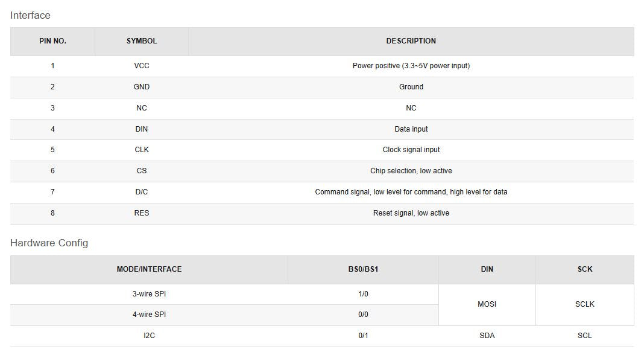Click the SCLK cell
The width and height of the screenshot is (644, 355).
pos(584,304)
